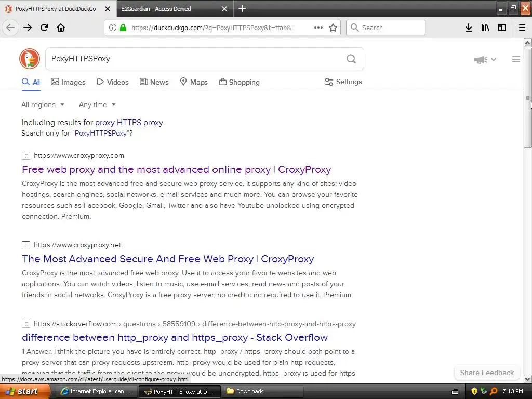
Task: Toggle the sidebar icon in toolbar
Action: [x=502, y=28]
